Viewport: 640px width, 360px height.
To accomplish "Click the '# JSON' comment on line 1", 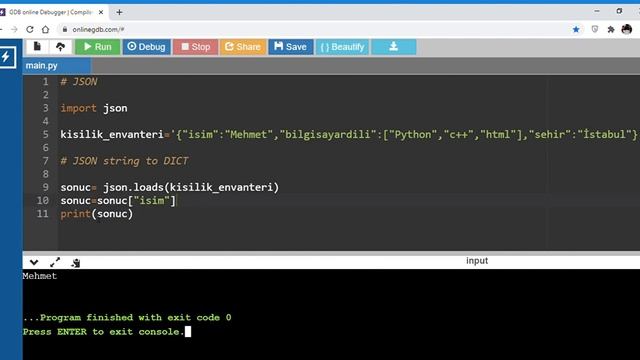I will (79, 82).
